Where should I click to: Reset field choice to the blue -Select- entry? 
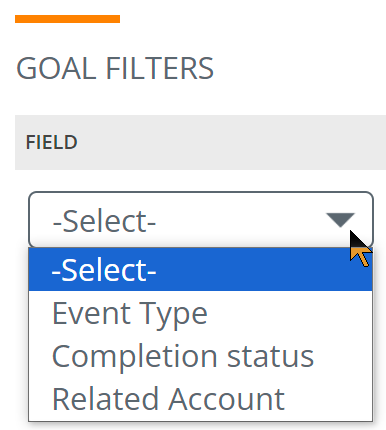[200, 270]
